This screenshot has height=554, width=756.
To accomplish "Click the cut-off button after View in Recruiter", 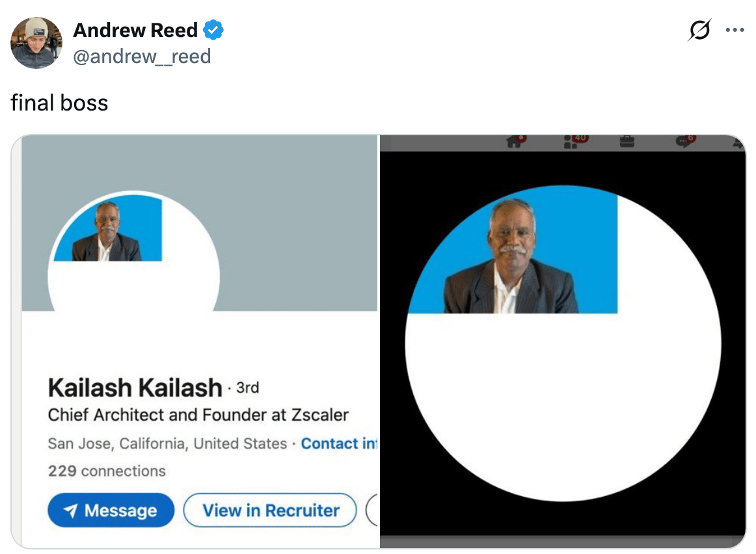I will pyautogui.click(x=371, y=510).
